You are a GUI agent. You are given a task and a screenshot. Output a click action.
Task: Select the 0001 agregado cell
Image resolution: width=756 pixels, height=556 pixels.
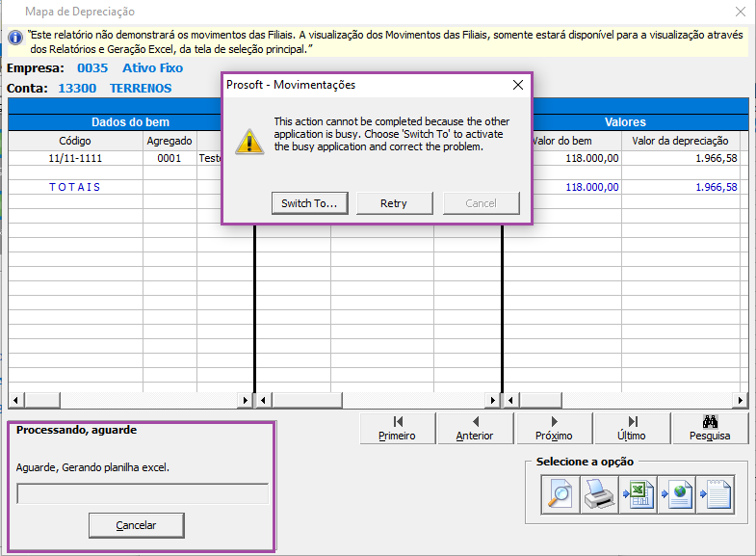click(169, 158)
